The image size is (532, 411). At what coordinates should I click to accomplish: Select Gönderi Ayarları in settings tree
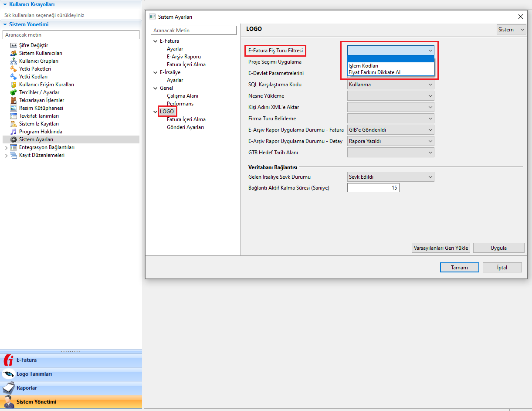tap(185, 127)
